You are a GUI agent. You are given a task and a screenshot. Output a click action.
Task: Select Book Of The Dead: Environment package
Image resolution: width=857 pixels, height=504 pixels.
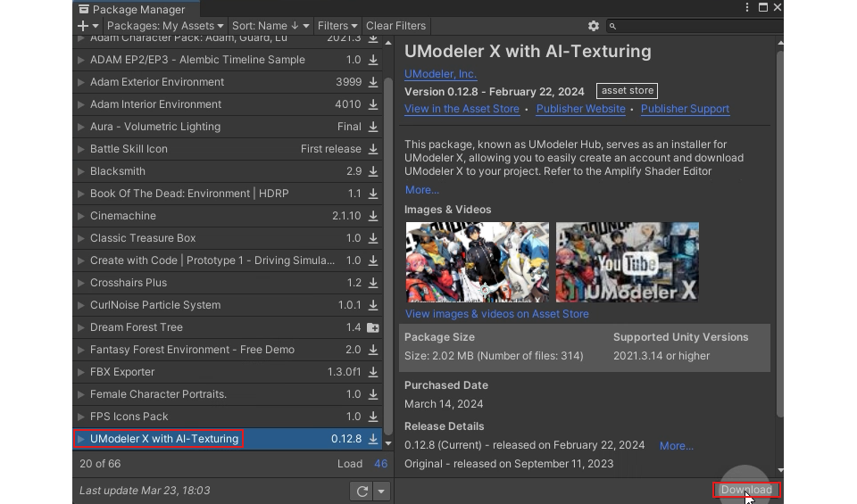coord(228,194)
